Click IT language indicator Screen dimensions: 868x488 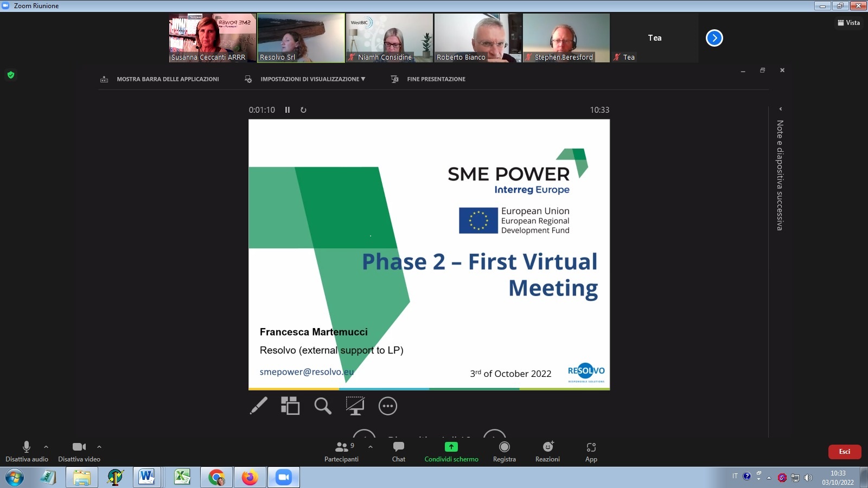(x=735, y=476)
